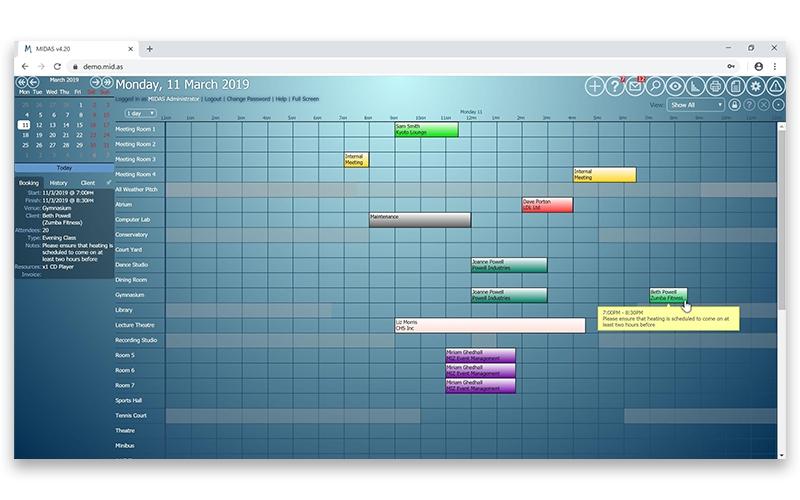This screenshot has height=500, width=800.
Task: Open Internal Meeting booking in Meeting Room 4
Action: click(x=605, y=174)
